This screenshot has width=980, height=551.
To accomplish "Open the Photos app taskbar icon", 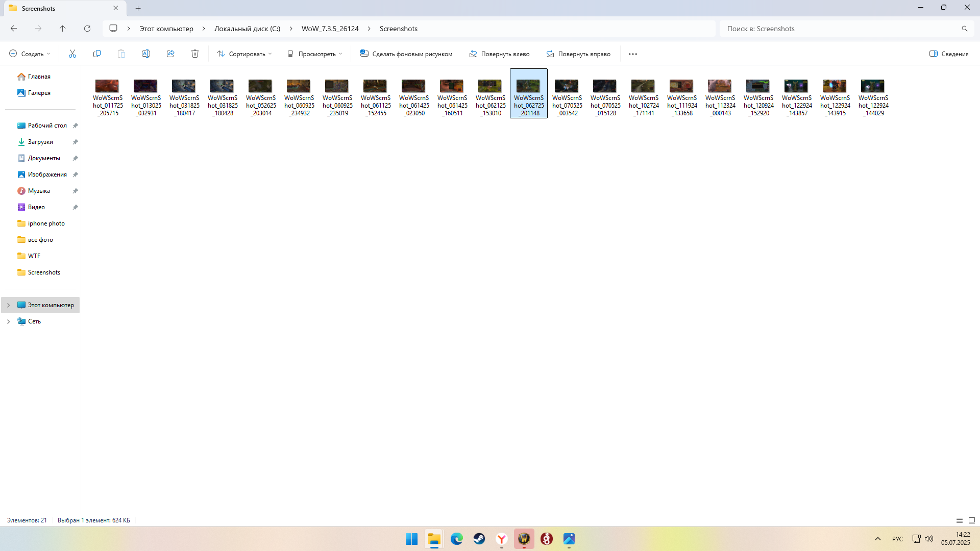I will (x=569, y=539).
